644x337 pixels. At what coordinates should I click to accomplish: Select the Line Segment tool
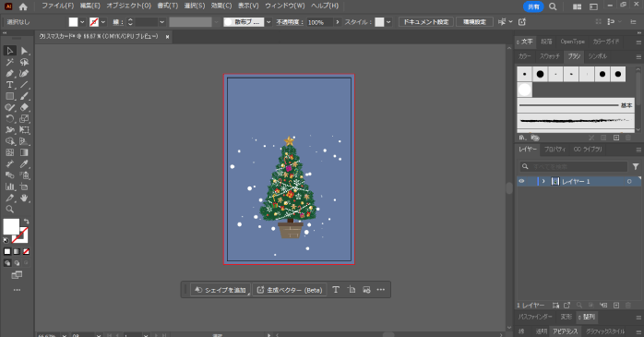tap(24, 85)
